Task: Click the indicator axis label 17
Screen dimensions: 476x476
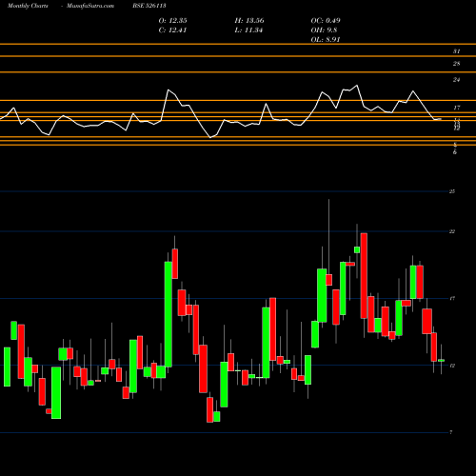Action: (456, 109)
